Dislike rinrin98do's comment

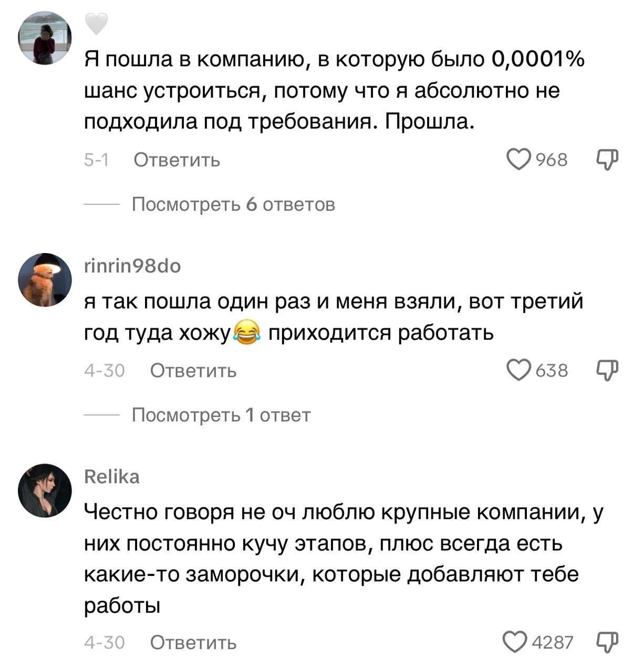608,370
